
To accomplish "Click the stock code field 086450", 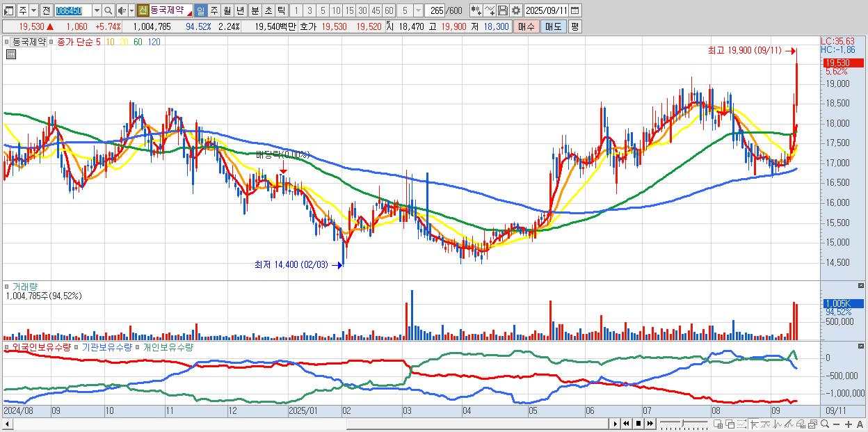I will pos(72,10).
